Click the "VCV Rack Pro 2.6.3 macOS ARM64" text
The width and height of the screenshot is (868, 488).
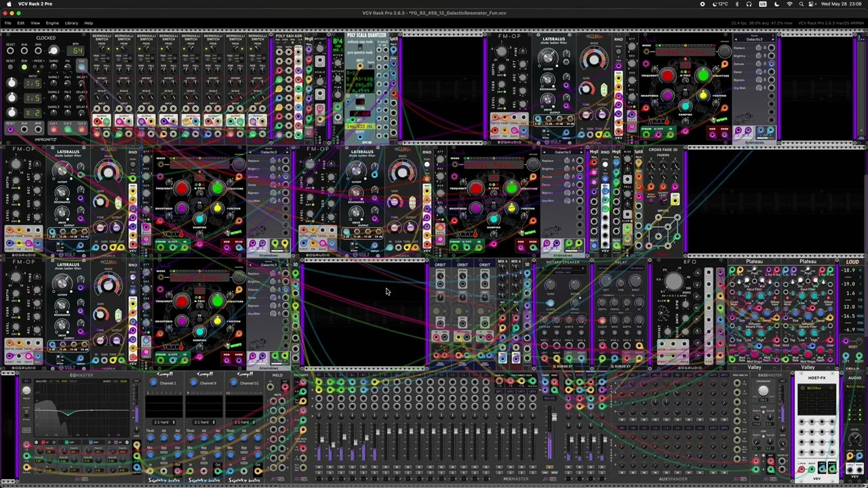tap(831, 23)
